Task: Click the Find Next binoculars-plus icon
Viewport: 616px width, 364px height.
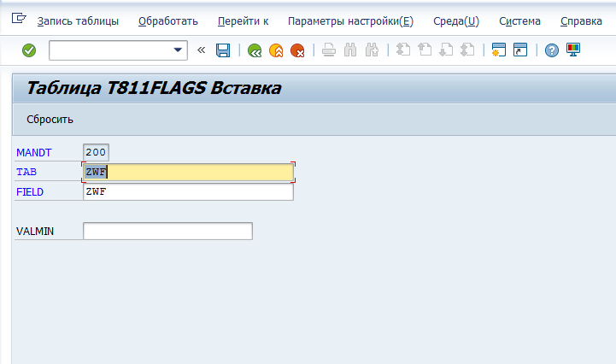Action: [x=372, y=50]
